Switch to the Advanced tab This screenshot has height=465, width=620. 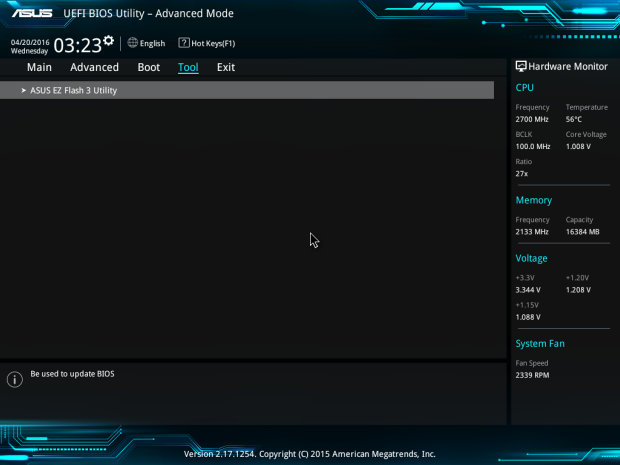(95, 67)
